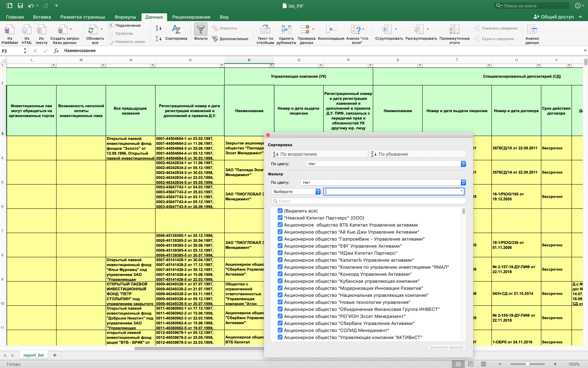The height and width of the screenshot is (368, 588).
Task: Uncheck "Ай Кью Джи Управление Активами" checkbox
Action: (x=280, y=232)
